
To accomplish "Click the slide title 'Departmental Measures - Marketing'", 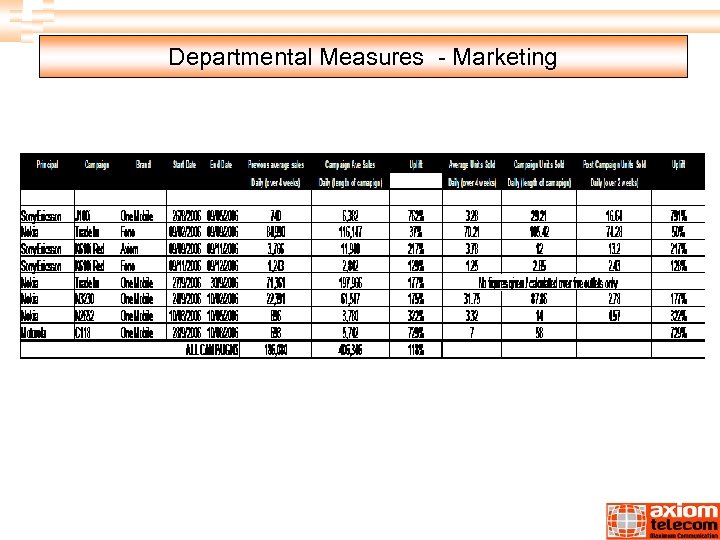I will coord(363,57).
